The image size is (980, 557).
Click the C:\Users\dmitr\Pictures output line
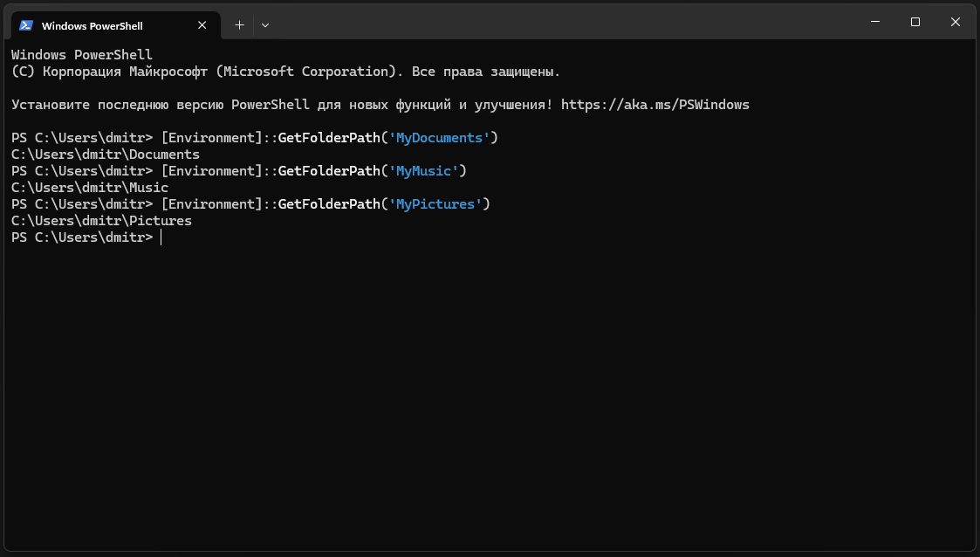click(x=101, y=221)
